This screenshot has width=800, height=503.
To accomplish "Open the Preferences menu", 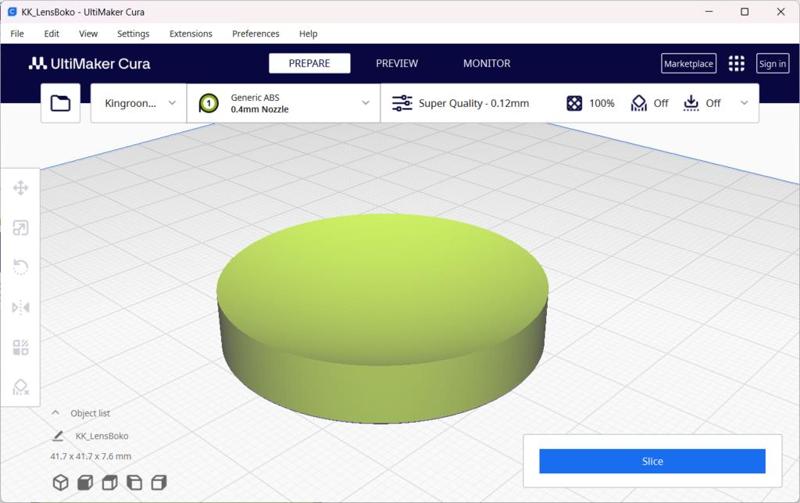I will click(x=256, y=34).
